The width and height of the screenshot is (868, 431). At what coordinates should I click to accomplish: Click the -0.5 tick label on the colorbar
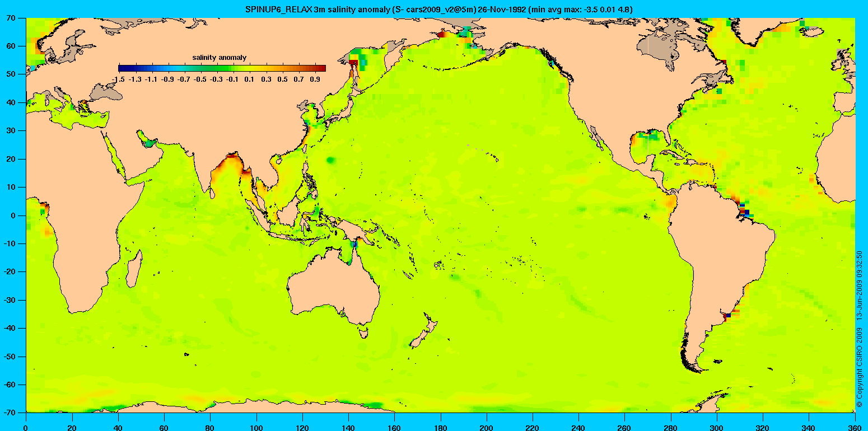[x=200, y=80]
